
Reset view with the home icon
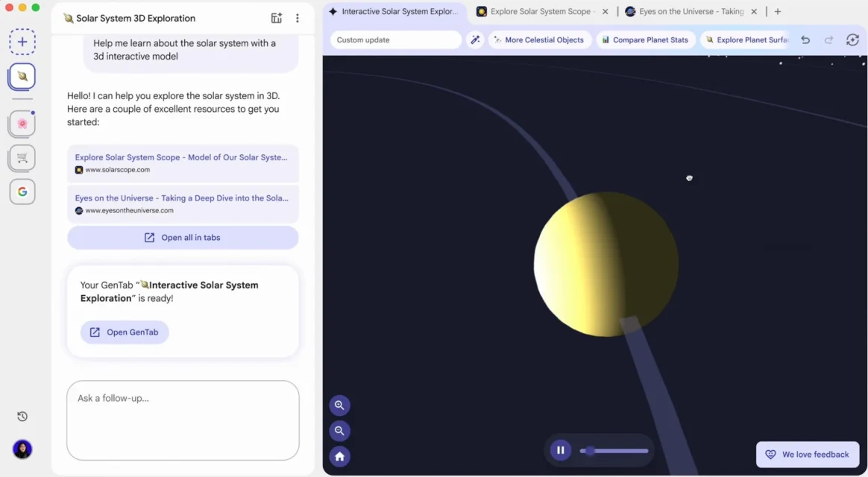point(339,456)
